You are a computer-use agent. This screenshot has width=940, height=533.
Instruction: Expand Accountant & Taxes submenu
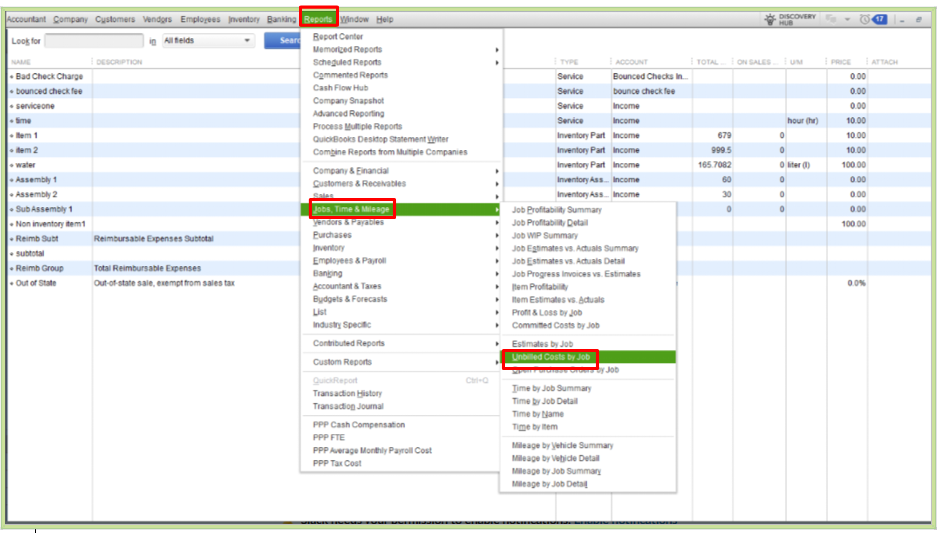click(x=402, y=287)
